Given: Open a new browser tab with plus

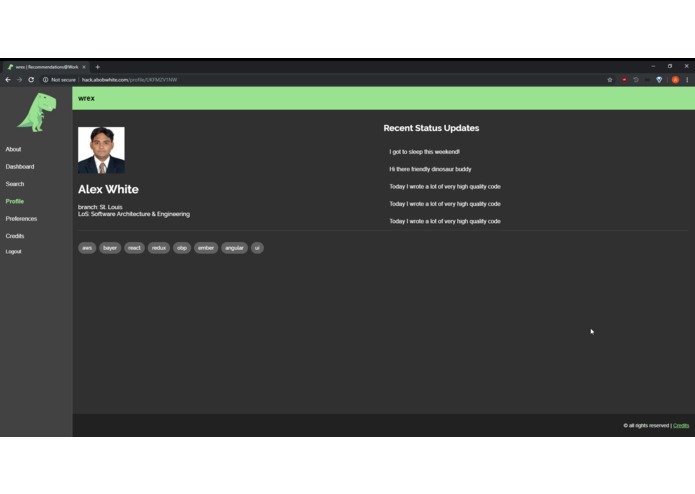Looking at the screenshot, I should click(98, 67).
